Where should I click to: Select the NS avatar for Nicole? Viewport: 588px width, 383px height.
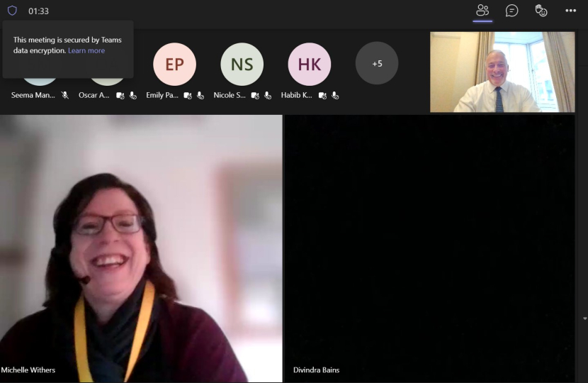pyautogui.click(x=242, y=64)
